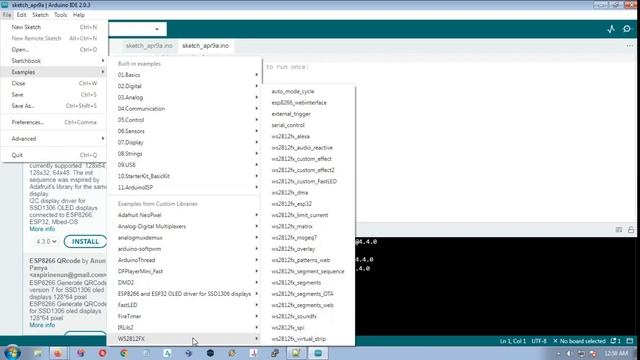Image resolution: width=640 pixels, height=360 pixels.
Task: Toggle output panel lock icon
Action: (x=631, y=230)
